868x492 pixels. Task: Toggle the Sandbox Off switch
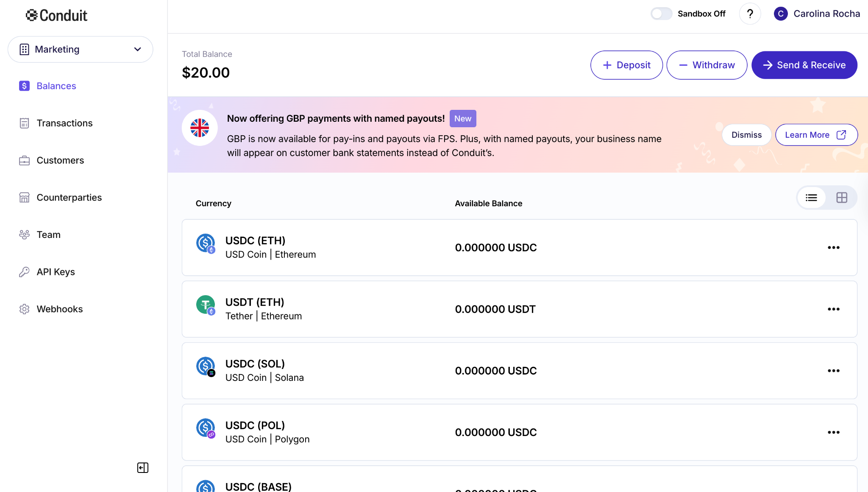(661, 14)
